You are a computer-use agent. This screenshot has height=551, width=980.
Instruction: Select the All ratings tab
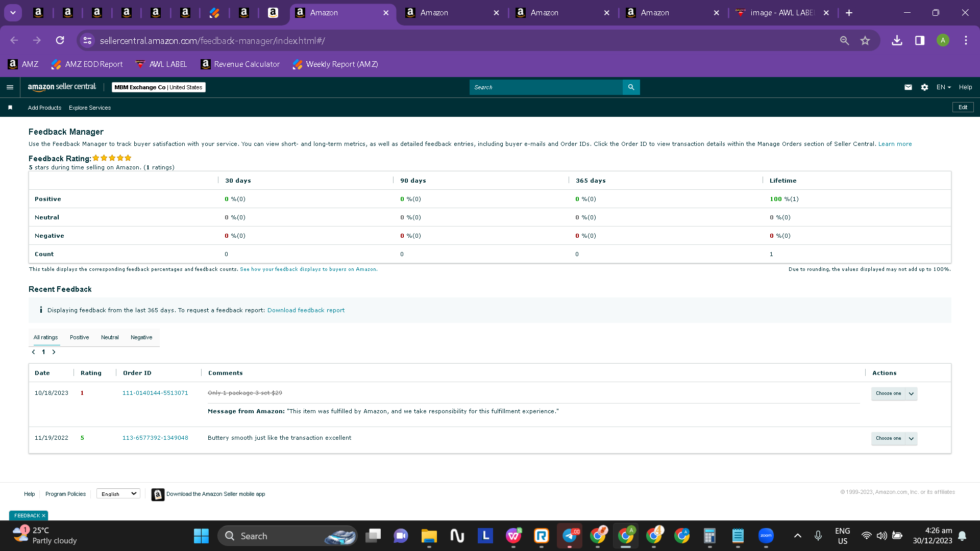(x=45, y=337)
